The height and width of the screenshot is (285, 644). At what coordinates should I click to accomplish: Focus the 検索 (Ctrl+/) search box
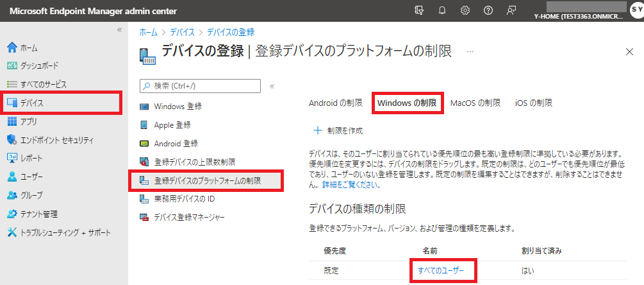(x=201, y=86)
